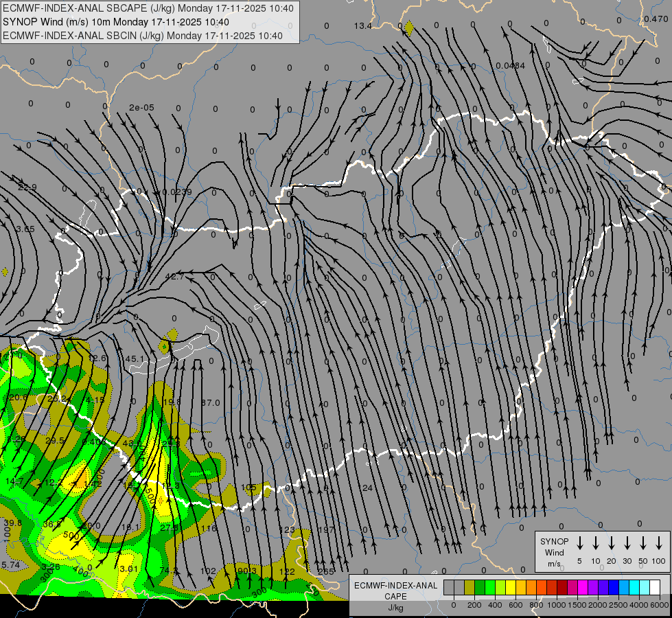Click the 1000 tick label on the CAPE scale

[x=557, y=605]
